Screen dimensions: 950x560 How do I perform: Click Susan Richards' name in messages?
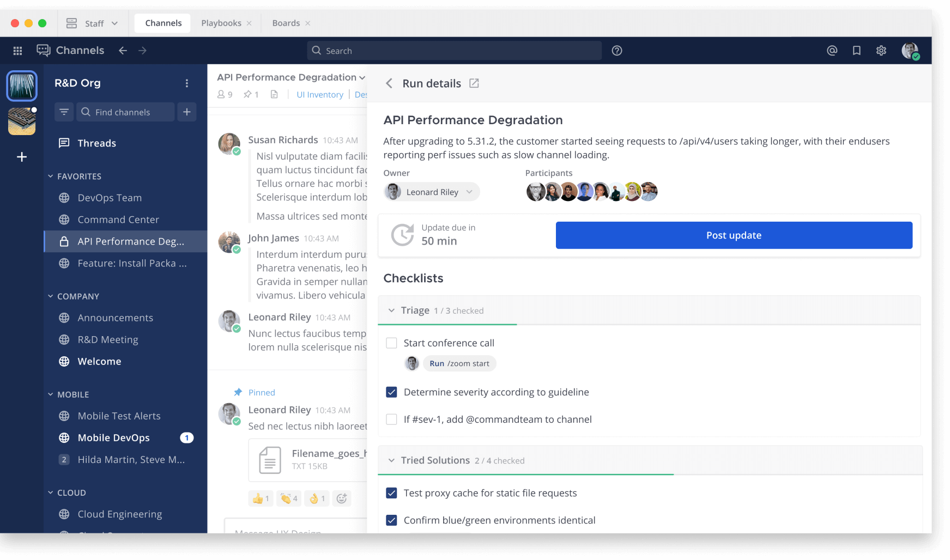tap(283, 140)
